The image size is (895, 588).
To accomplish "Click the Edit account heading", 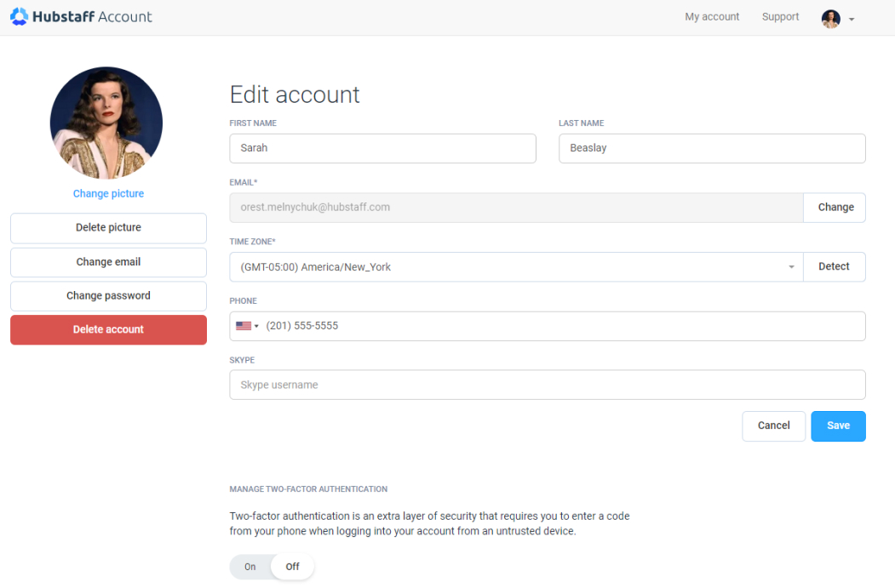I will tap(295, 94).
